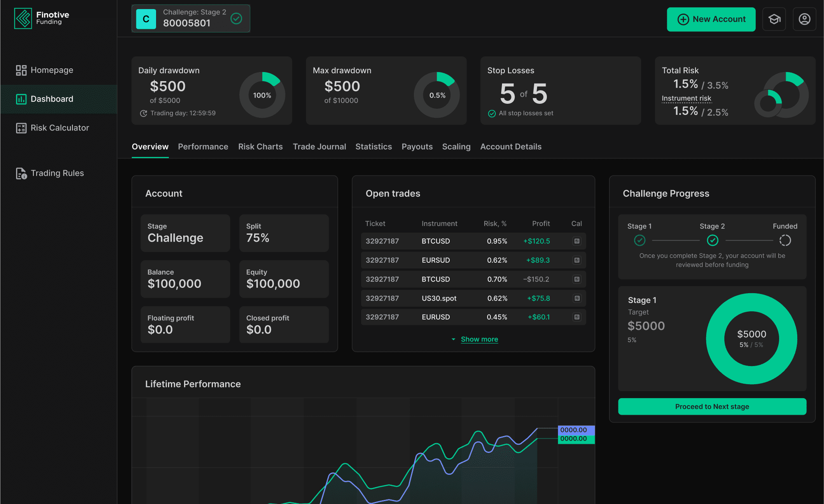824x504 pixels.
Task: View the Trading Rules page
Action: [x=57, y=173]
